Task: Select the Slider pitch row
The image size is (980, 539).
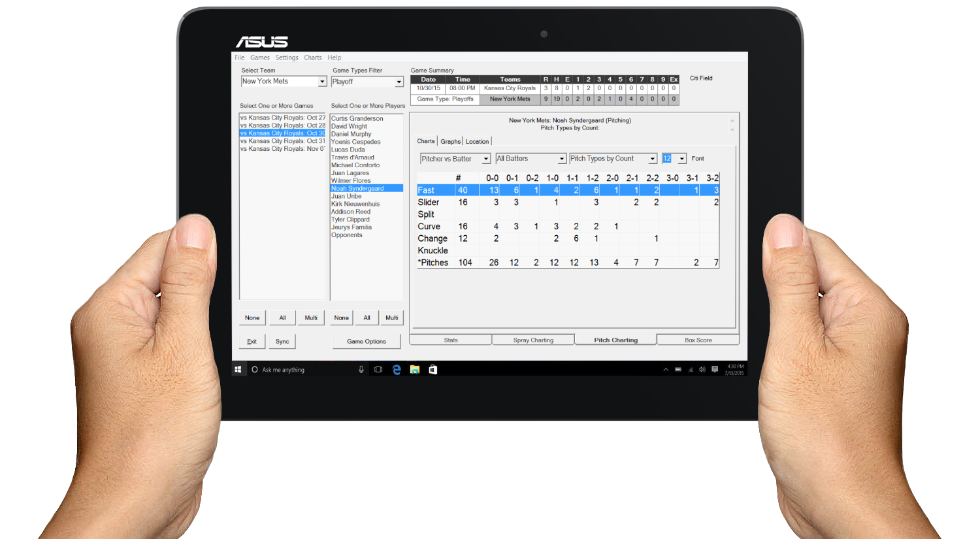Action: 568,203
